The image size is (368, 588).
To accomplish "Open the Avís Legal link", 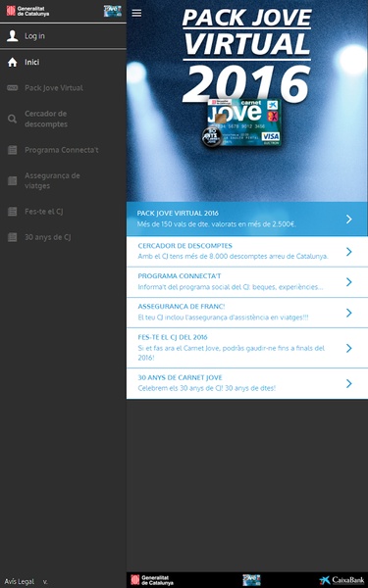I will tap(20, 581).
